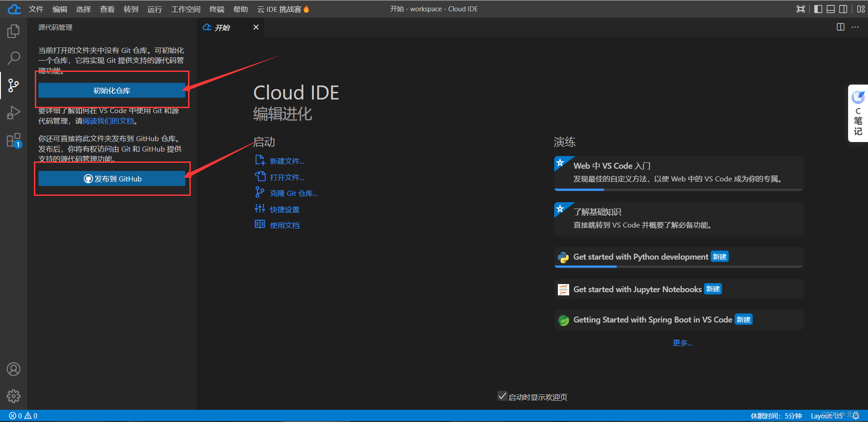Open the 选择 menu

pyautogui.click(x=83, y=9)
